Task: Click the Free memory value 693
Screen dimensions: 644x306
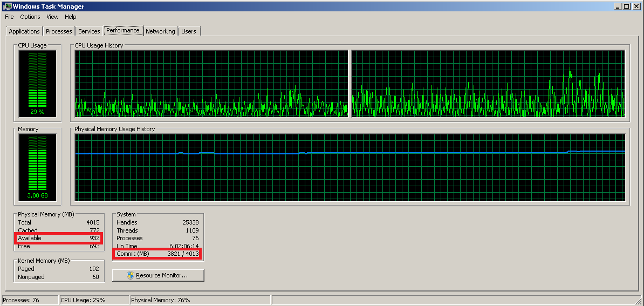Action: (94, 246)
